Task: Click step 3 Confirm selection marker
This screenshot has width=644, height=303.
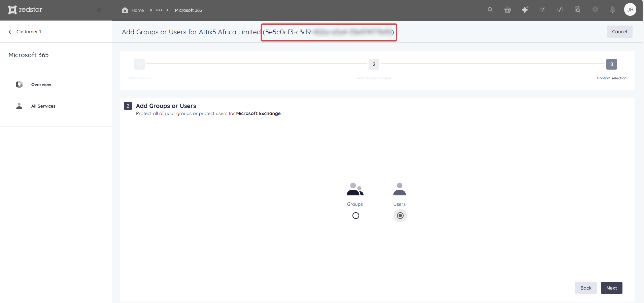Action: coord(611,64)
